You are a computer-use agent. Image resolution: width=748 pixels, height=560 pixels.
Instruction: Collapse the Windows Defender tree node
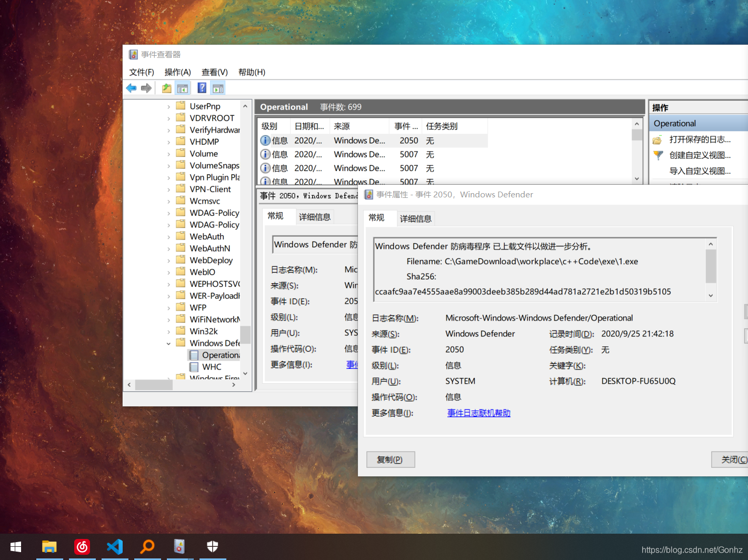tap(168, 344)
